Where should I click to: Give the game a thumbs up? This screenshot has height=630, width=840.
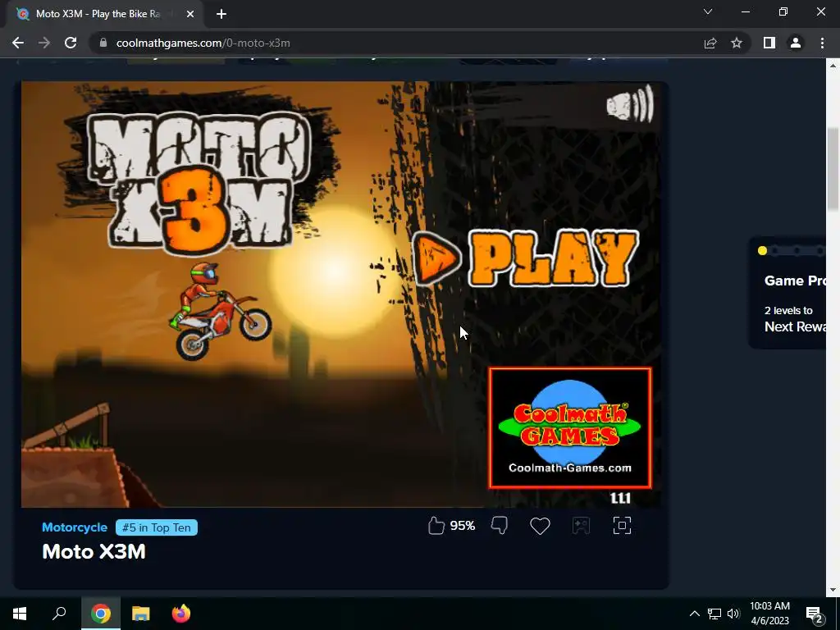tap(436, 526)
